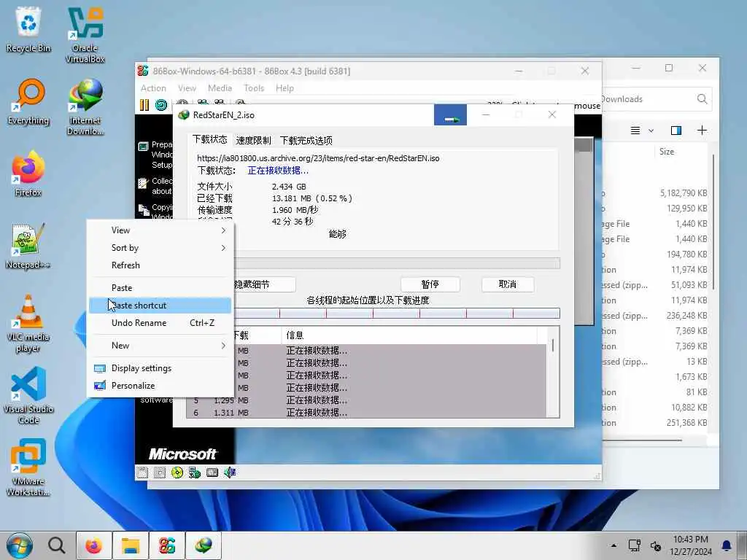Click CD-ROM disc icon in 86Box status bar
The width and height of the screenshot is (747, 560).
click(x=177, y=472)
